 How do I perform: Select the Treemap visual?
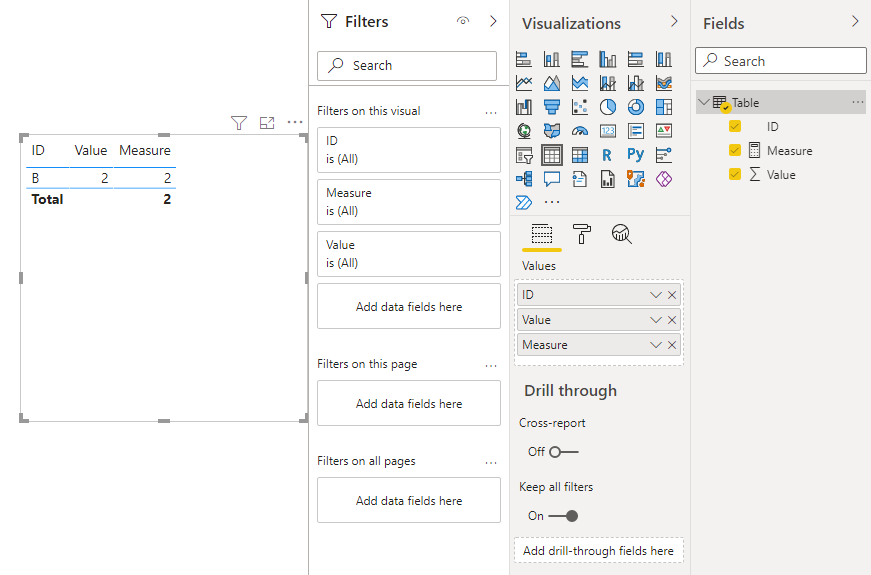point(664,107)
